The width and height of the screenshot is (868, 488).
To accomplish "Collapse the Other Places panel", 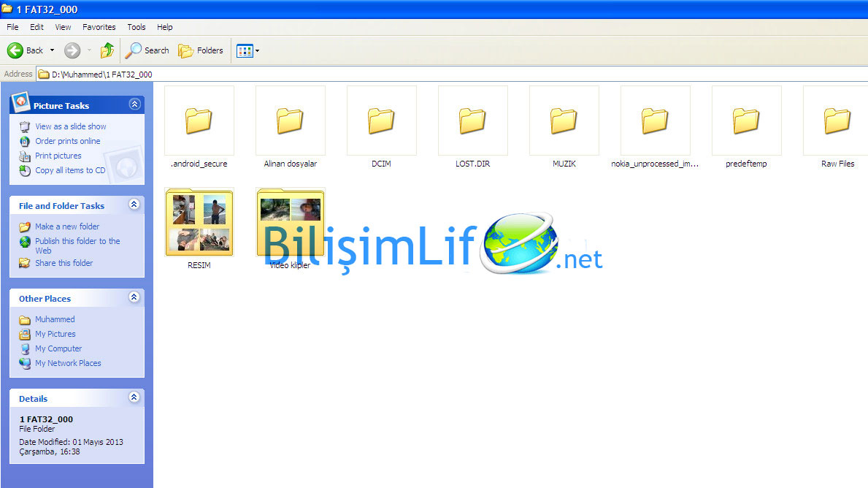I will pos(134,297).
